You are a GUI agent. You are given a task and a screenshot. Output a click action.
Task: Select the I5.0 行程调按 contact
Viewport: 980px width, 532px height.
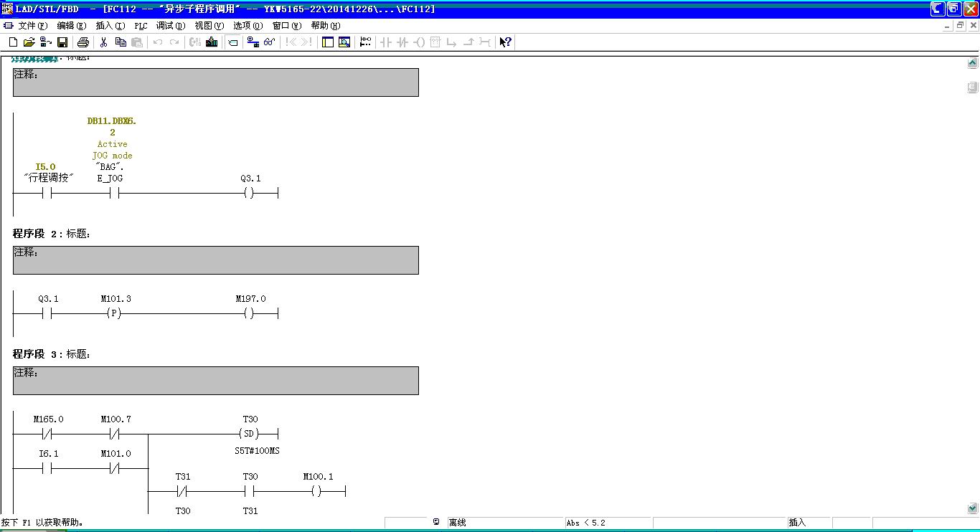(x=47, y=193)
